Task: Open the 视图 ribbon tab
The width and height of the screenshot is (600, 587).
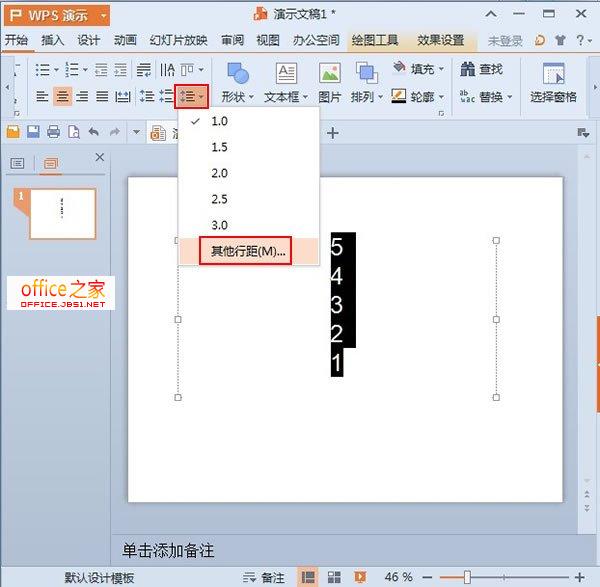Action: pos(268,40)
